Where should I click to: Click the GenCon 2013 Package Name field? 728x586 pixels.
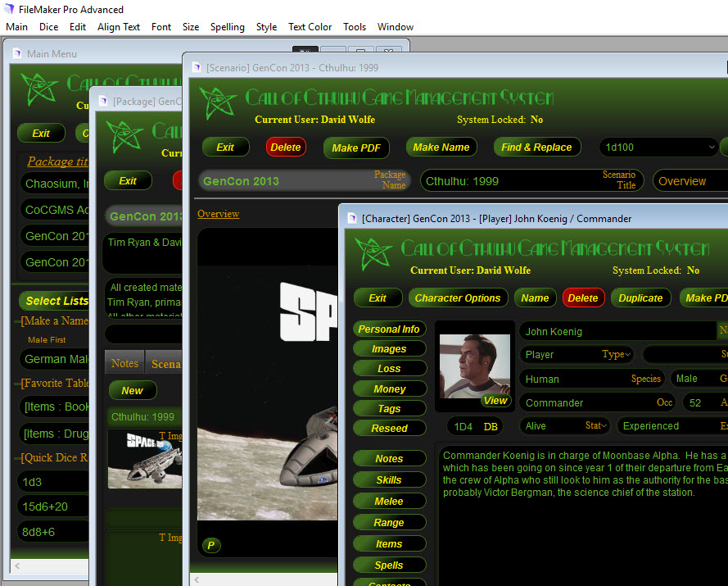304,181
